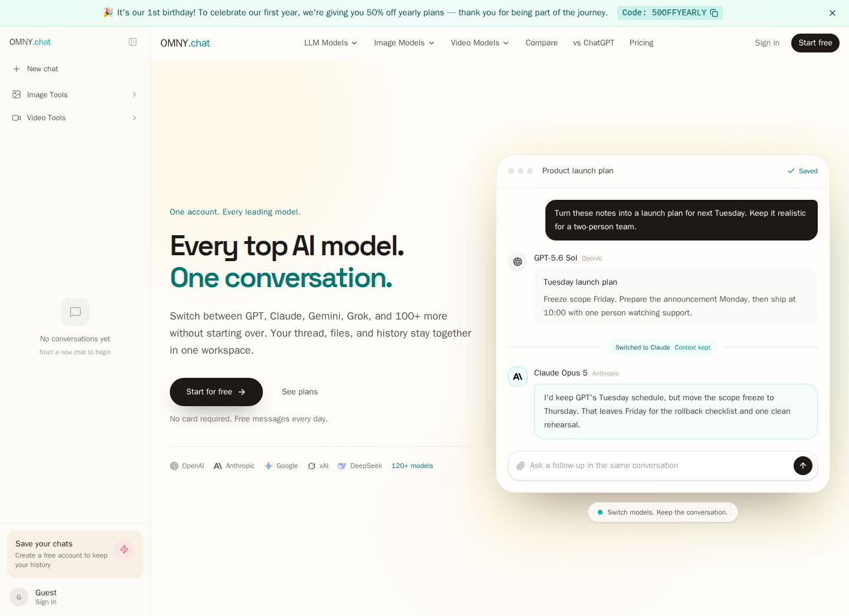Open the LLM Models dropdown
The image size is (849, 616).
tap(331, 43)
